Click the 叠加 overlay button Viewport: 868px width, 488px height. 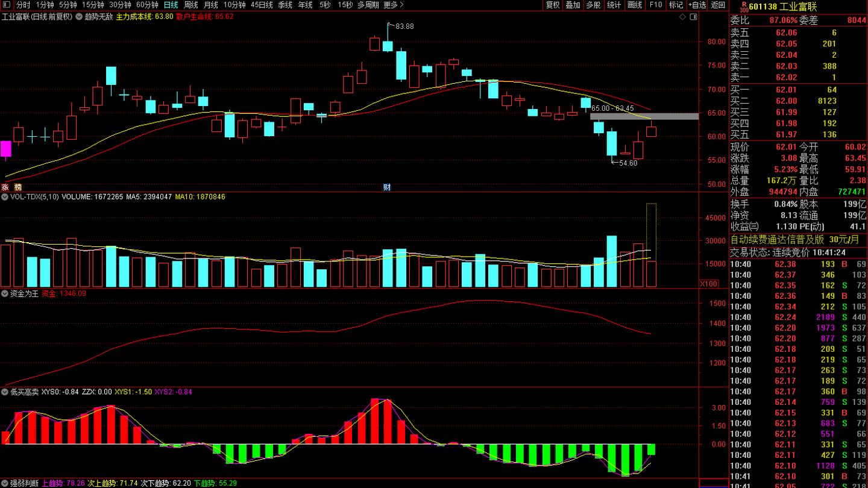(573, 5)
